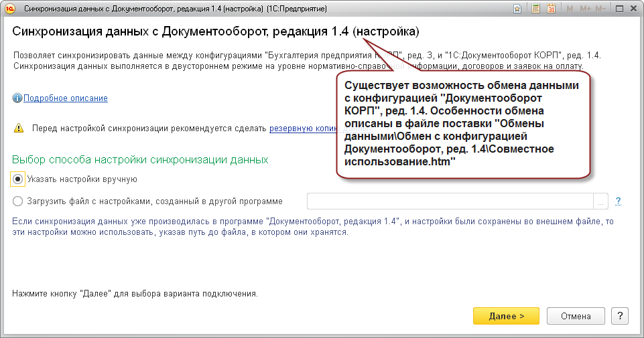Click the 'Отмена' button
The image size is (644, 338).
click(x=576, y=316)
